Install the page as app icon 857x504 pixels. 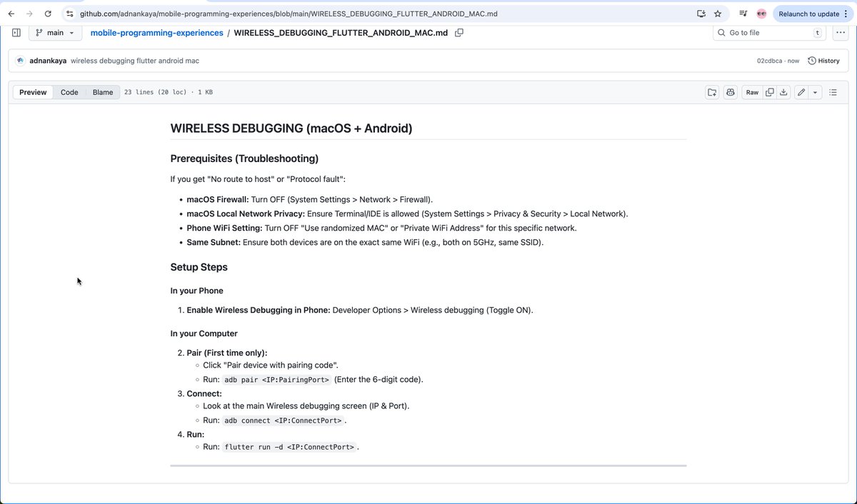pyautogui.click(x=701, y=14)
